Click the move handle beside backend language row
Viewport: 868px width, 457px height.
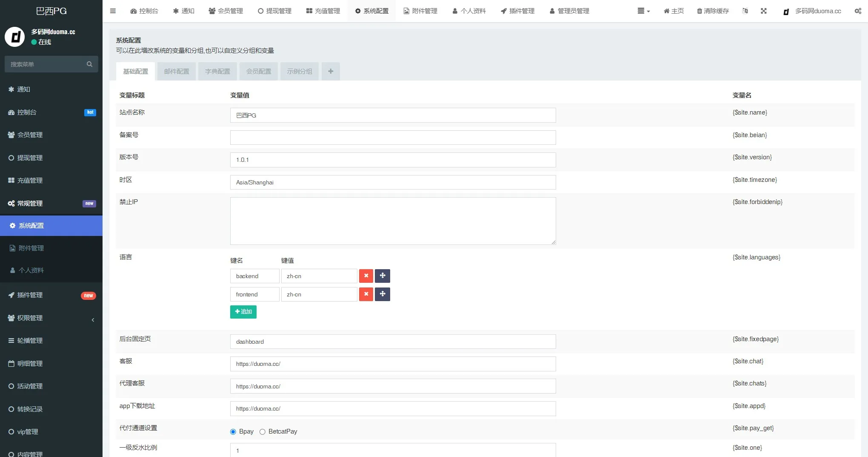click(382, 276)
